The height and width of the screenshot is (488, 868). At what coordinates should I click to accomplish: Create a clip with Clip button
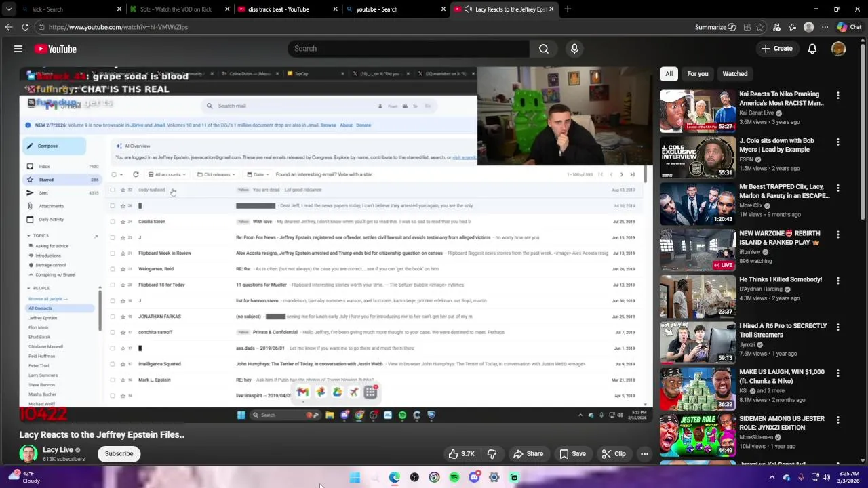[x=614, y=454]
